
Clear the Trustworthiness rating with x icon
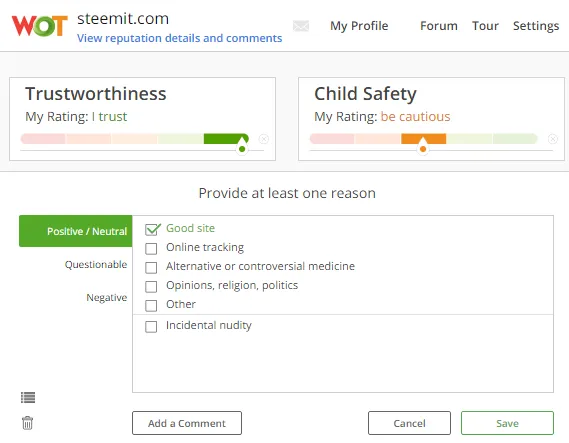click(264, 139)
